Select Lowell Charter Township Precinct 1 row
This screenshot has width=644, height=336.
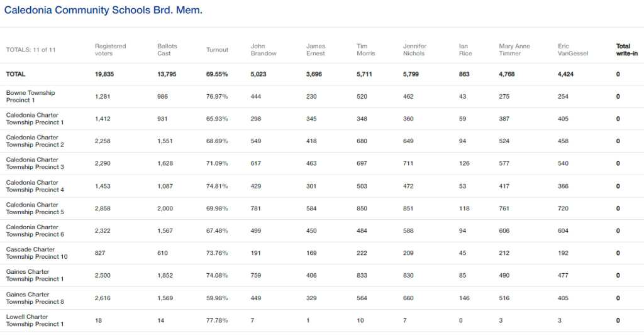pos(35,320)
